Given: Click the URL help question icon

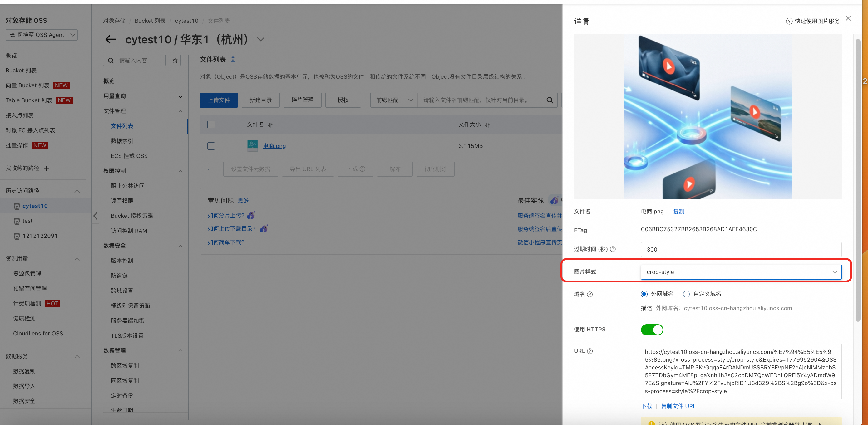Looking at the screenshot, I should pyautogui.click(x=590, y=351).
